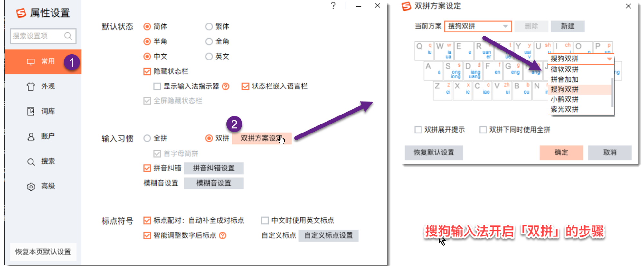
Task: Click the magnifier icon beside 搜索
Action: point(31,162)
